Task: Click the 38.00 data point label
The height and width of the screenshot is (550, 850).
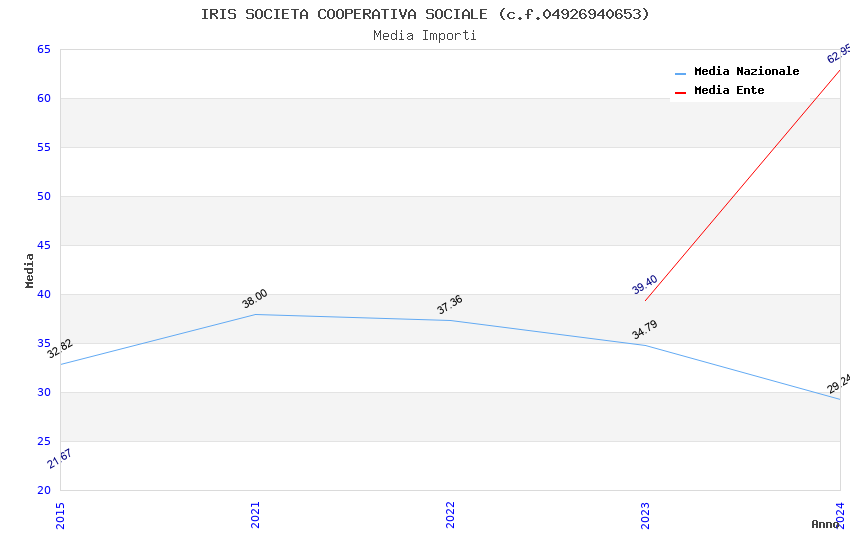Action: coord(255,299)
